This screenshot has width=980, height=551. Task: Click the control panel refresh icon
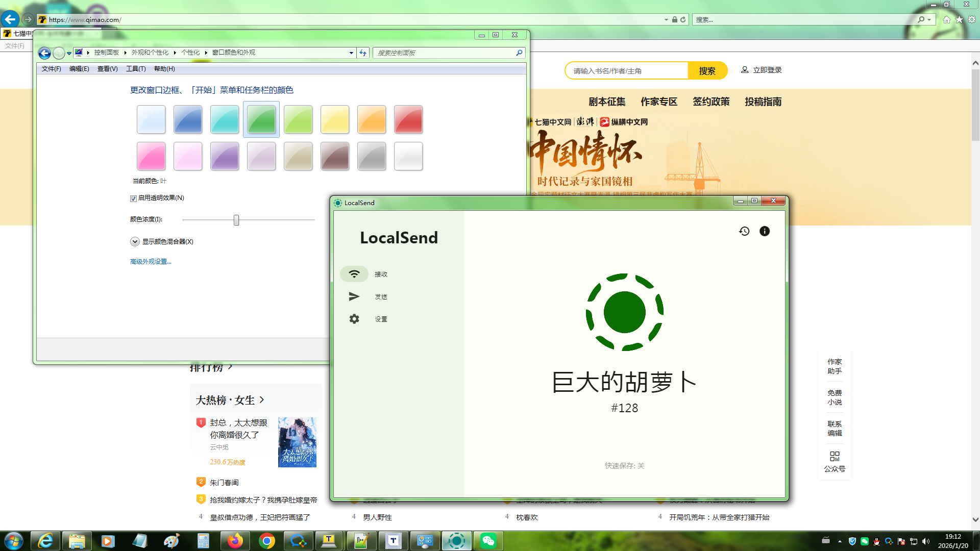point(363,53)
